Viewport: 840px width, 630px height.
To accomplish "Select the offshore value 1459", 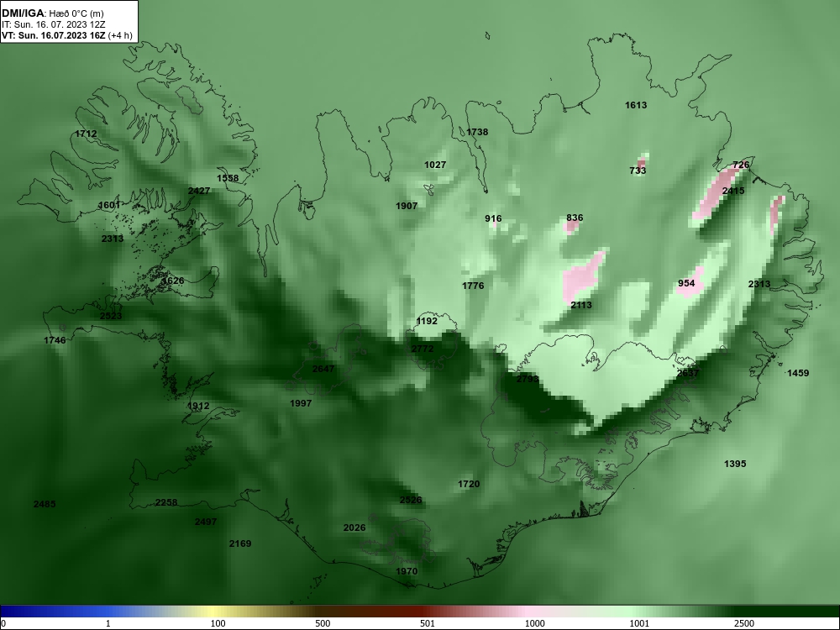I will (x=798, y=373).
